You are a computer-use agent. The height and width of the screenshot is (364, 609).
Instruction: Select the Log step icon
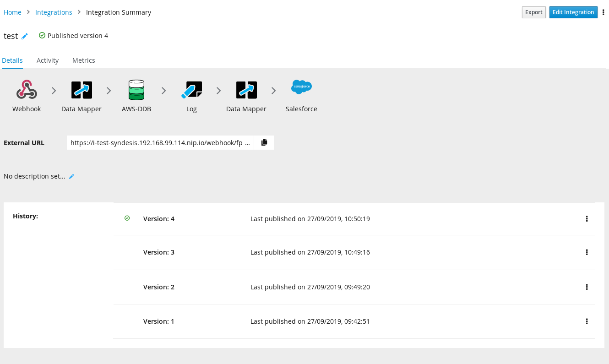(x=191, y=90)
